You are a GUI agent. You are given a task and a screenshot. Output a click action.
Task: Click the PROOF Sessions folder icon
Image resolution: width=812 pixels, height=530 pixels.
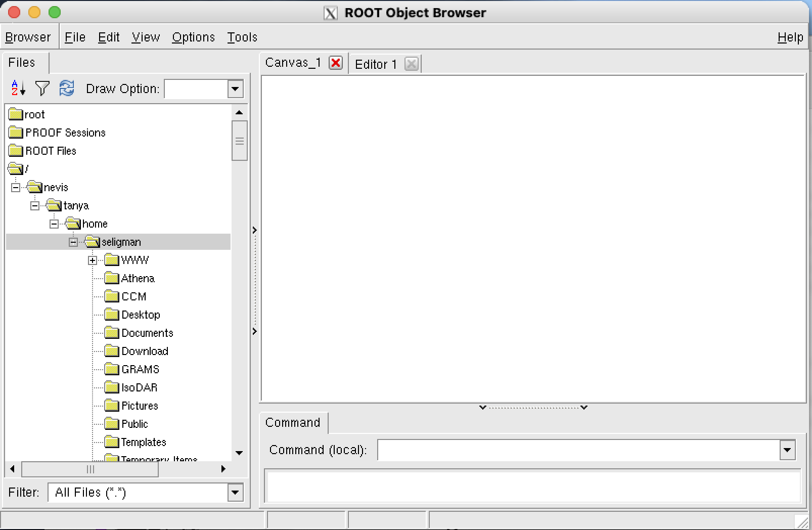(x=16, y=132)
